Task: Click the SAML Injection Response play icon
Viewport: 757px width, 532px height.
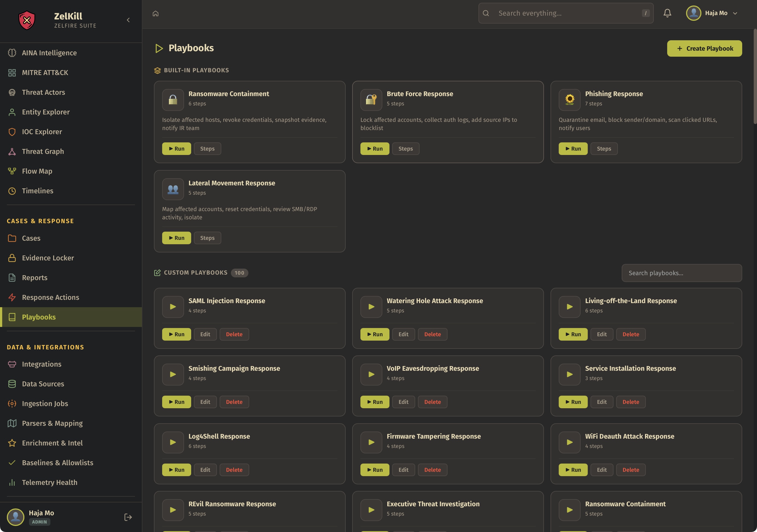Action: 173,307
